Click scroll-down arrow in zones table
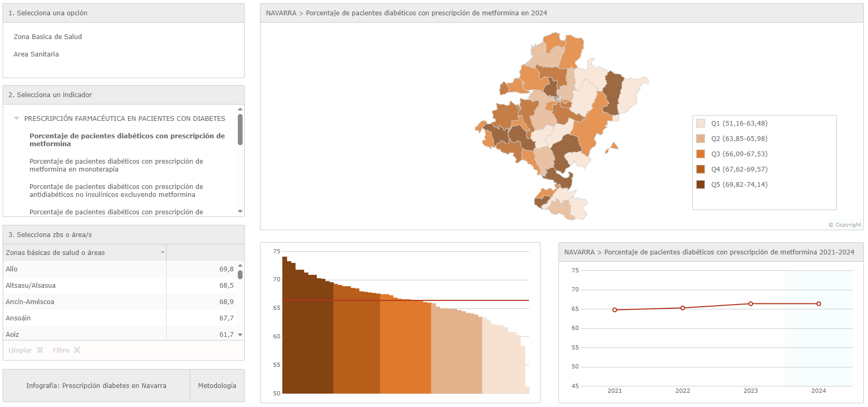Image resolution: width=868 pixels, height=407 pixels. point(240,335)
